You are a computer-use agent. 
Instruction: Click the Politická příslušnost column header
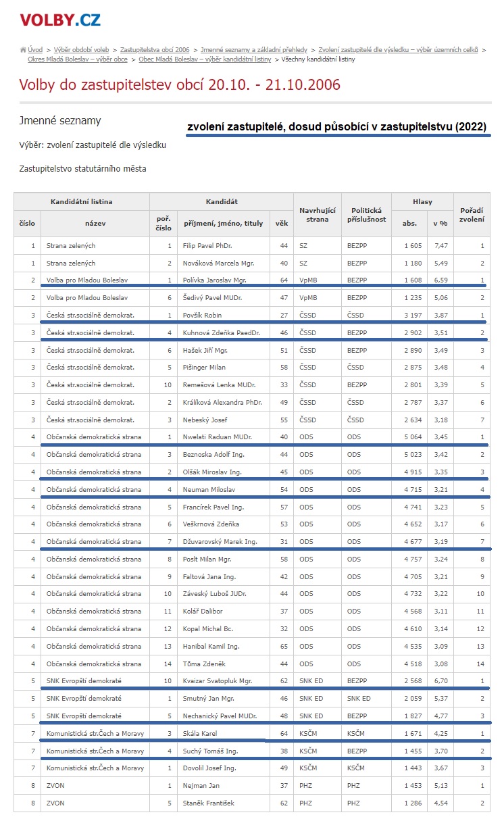coord(366,214)
